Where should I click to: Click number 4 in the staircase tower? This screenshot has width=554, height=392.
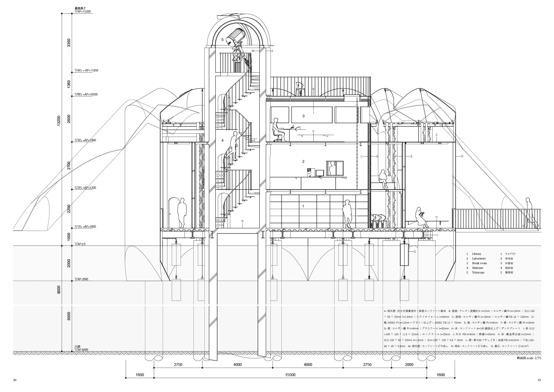pyautogui.click(x=223, y=141)
